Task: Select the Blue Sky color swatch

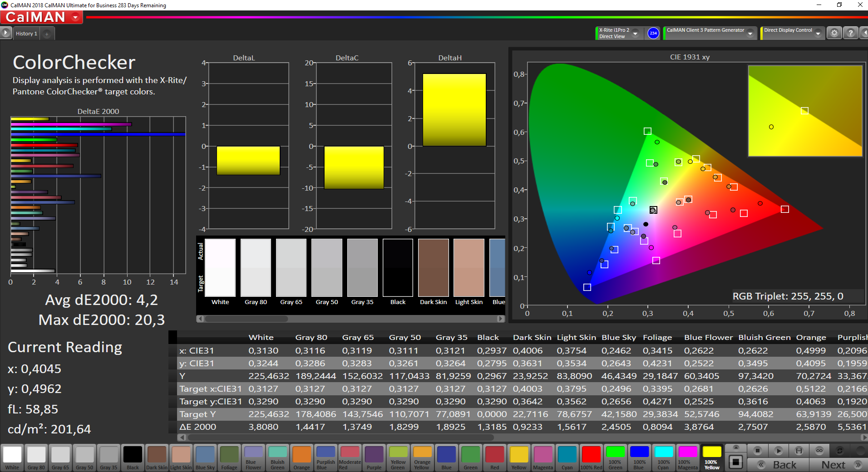Action: pos(205,457)
